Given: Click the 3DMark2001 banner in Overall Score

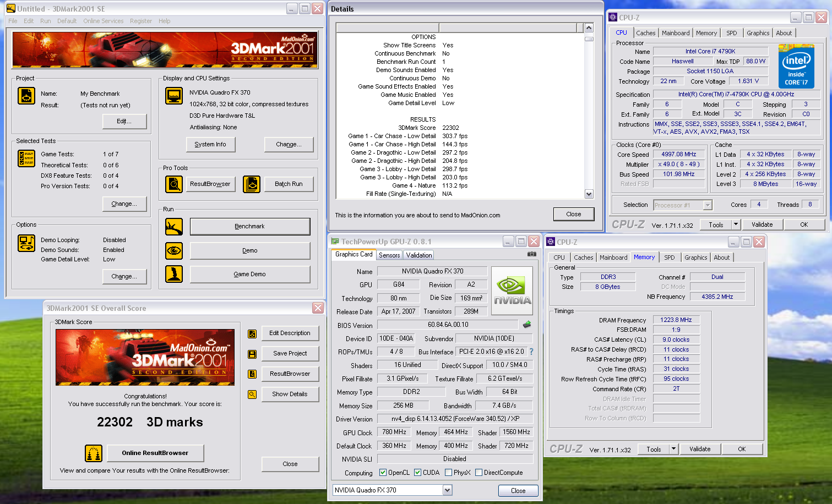Looking at the screenshot, I should [145, 357].
